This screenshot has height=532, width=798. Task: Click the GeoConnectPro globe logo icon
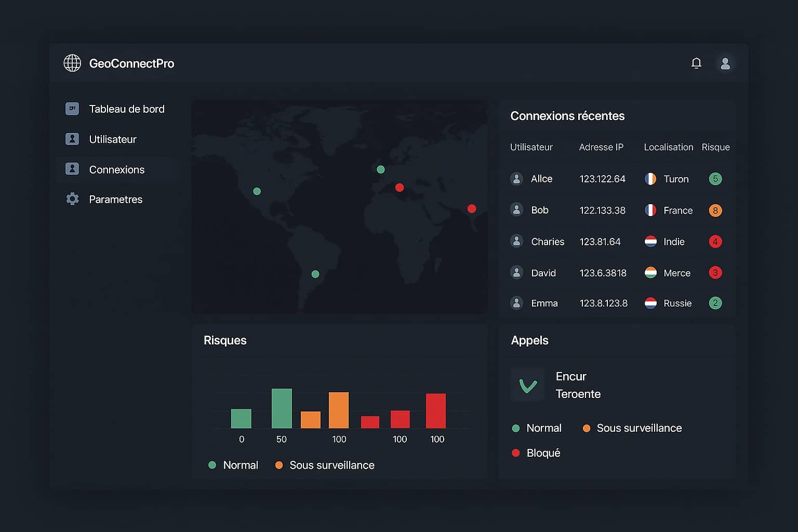[72, 63]
